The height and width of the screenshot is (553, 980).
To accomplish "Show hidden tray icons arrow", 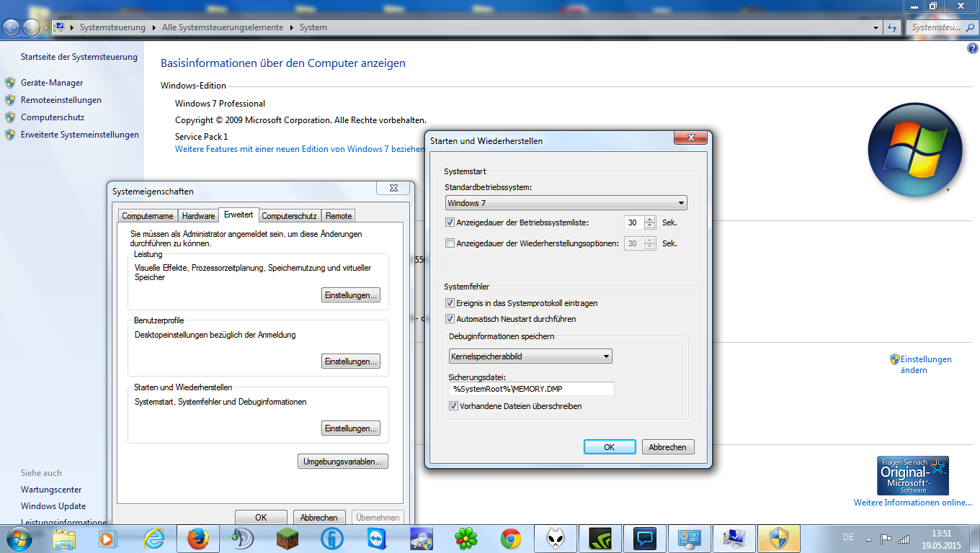I will [x=870, y=539].
